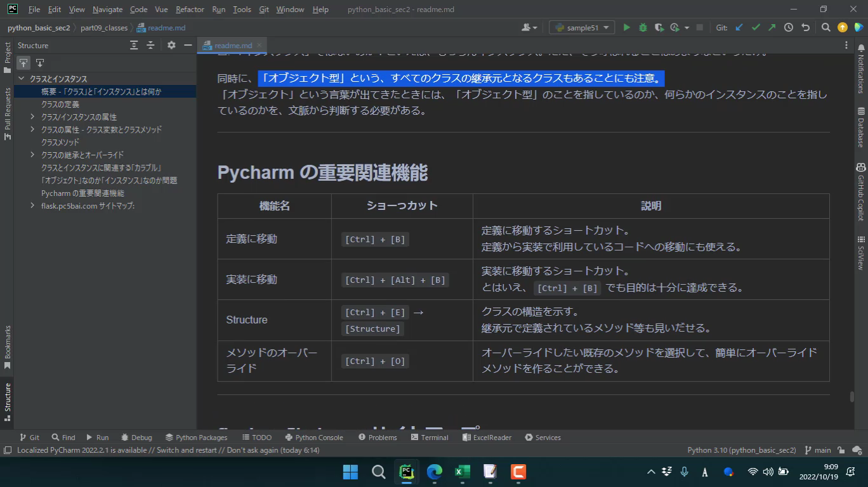Click the Git update project arrow
868x487 pixels.
click(x=739, y=27)
